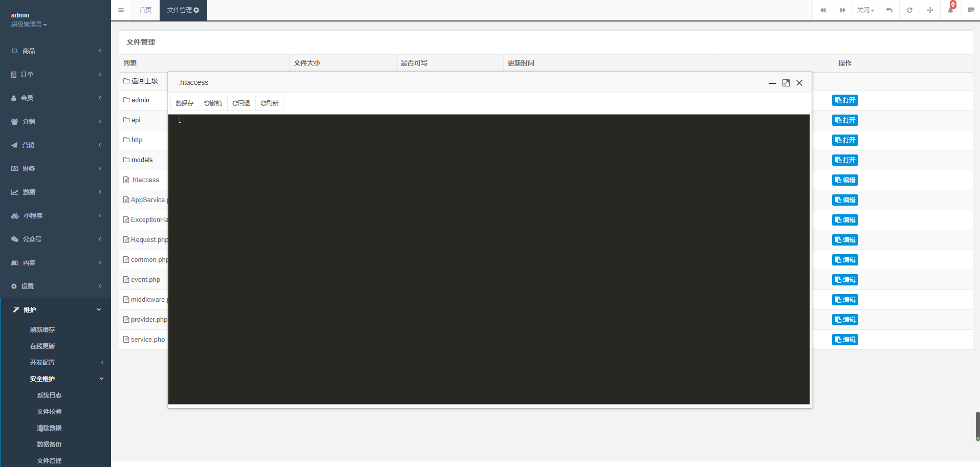This screenshot has height=467, width=980.
Task: Expand the 设置 sidebar menu
Action: pyautogui.click(x=55, y=286)
